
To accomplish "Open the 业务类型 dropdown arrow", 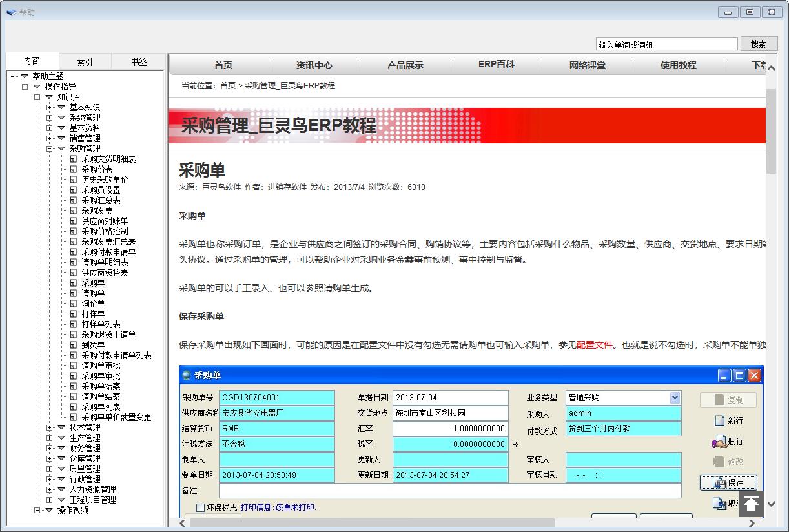I will [675, 398].
